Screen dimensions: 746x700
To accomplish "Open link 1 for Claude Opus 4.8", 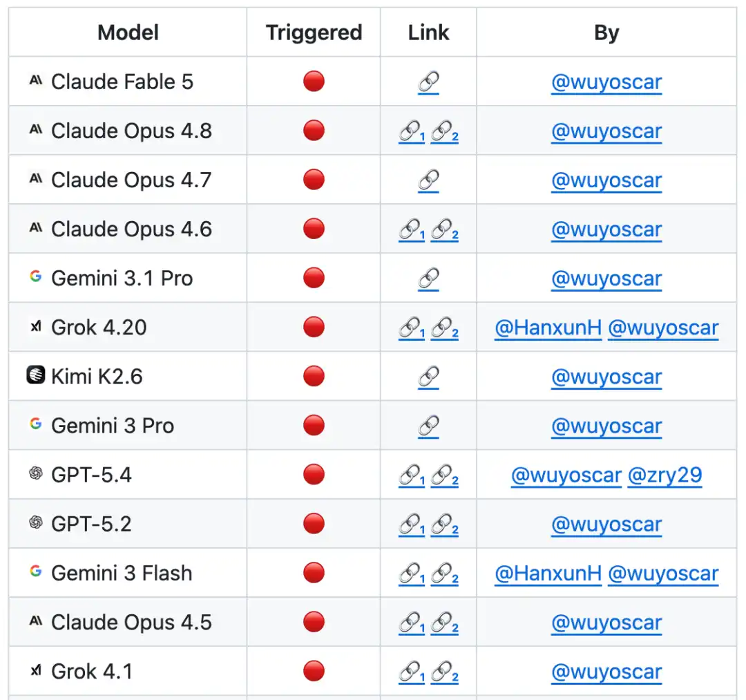I will [x=412, y=132].
